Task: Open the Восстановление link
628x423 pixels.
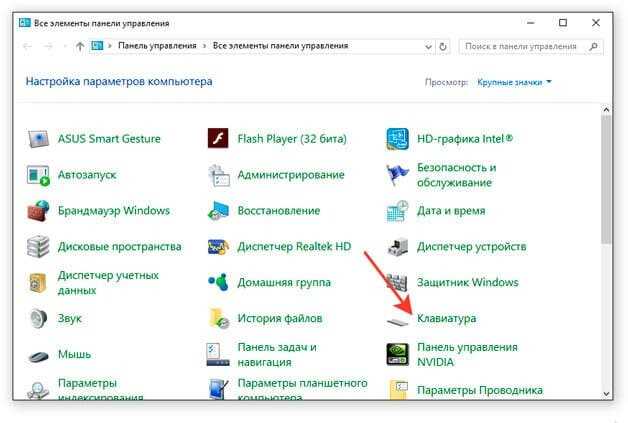Action: 278,211
